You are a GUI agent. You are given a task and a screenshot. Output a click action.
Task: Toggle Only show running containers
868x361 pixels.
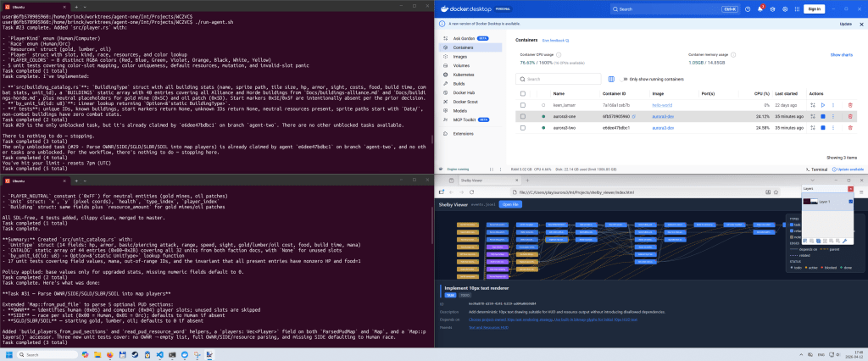click(x=626, y=79)
